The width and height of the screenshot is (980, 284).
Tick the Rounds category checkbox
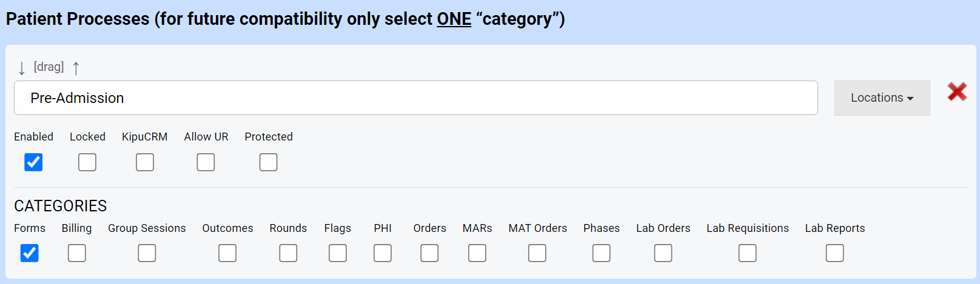click(x=288, y=253)
